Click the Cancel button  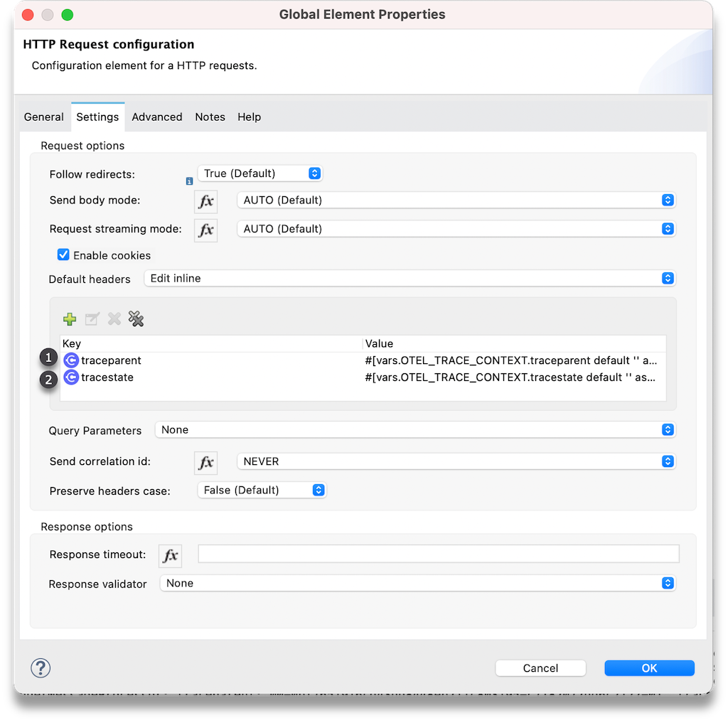540,668
